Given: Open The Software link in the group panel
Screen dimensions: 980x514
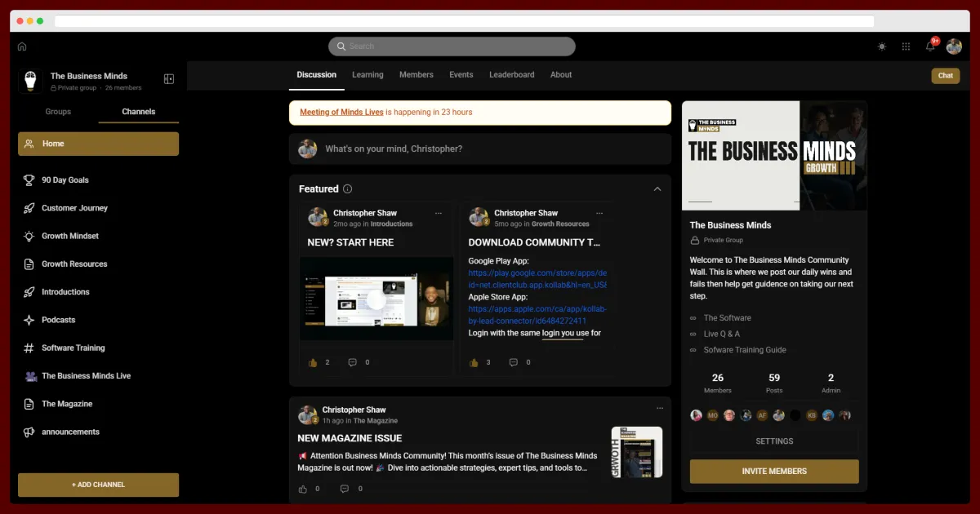Looking at the screenshot, I should [727, 318].
